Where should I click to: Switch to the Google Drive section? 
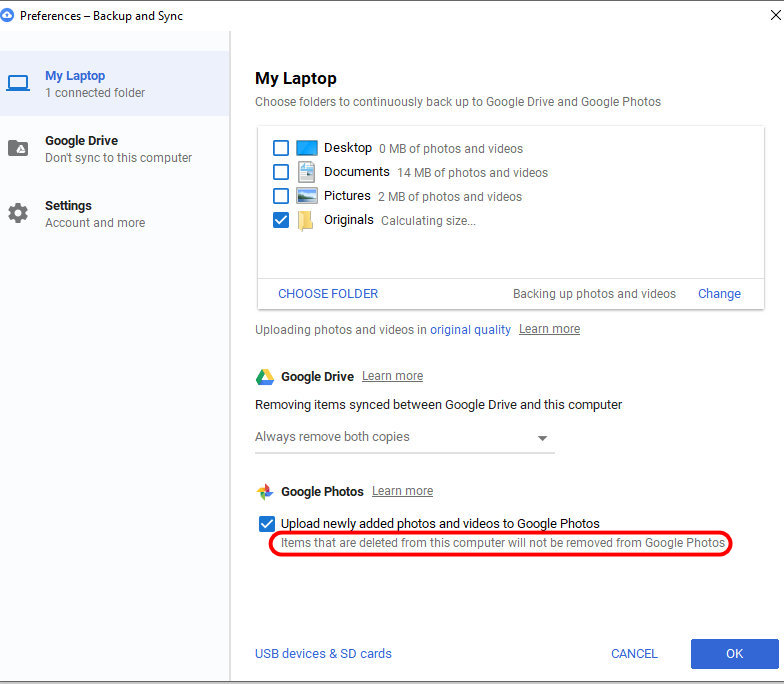[114, 148]
